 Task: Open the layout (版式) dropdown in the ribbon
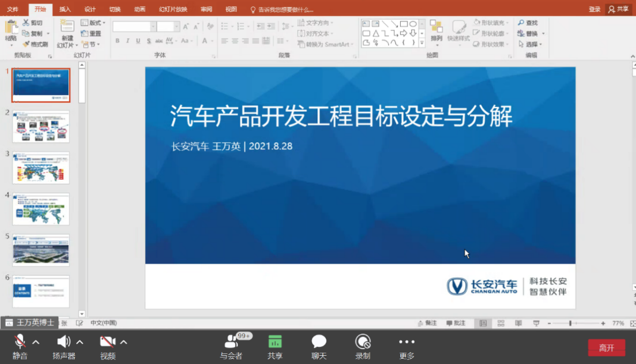click(x=96, y=23)
